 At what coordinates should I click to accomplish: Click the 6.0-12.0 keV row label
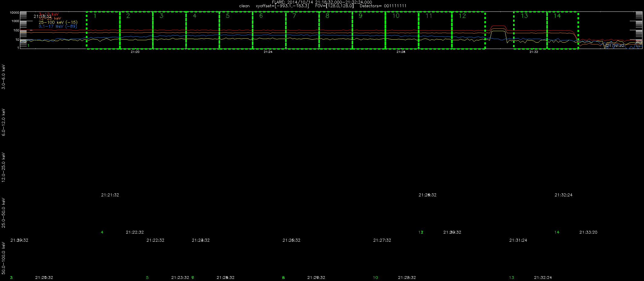[x=4, y=122]
